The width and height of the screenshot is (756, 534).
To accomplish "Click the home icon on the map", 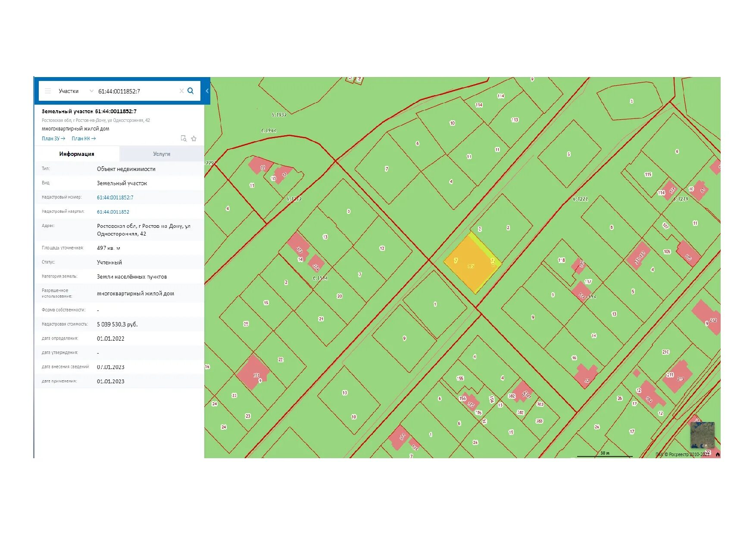I will point(718,454).
